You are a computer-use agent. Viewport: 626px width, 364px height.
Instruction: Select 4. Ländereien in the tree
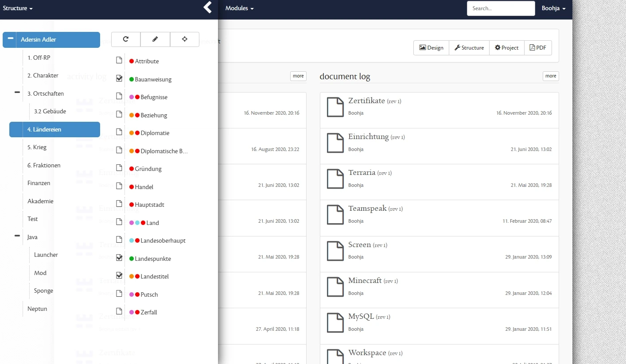pyautogui.click(x=54, y=129)
